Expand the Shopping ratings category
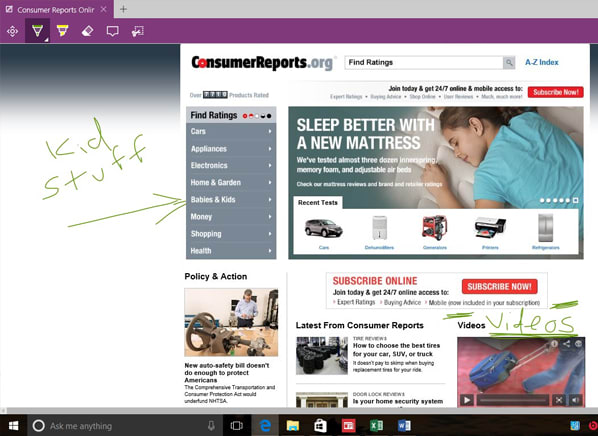The width and height of the screenshot is (598, 436). (x=231, y=234)
